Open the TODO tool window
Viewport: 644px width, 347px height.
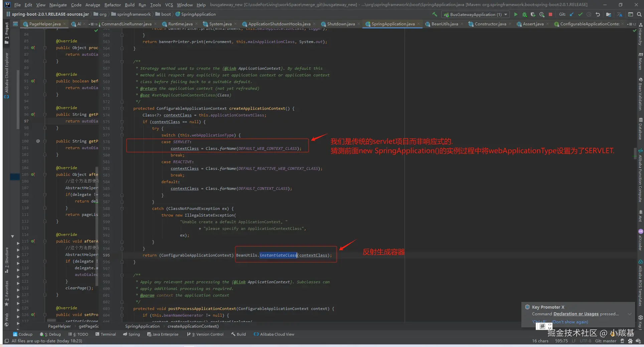pos(78,334)
